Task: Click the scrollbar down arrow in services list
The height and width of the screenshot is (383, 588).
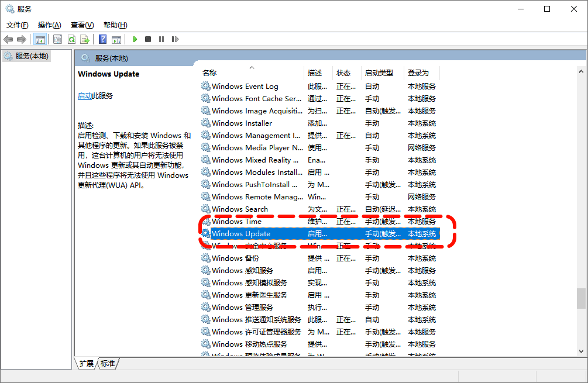Action: (x=581, y=351)
